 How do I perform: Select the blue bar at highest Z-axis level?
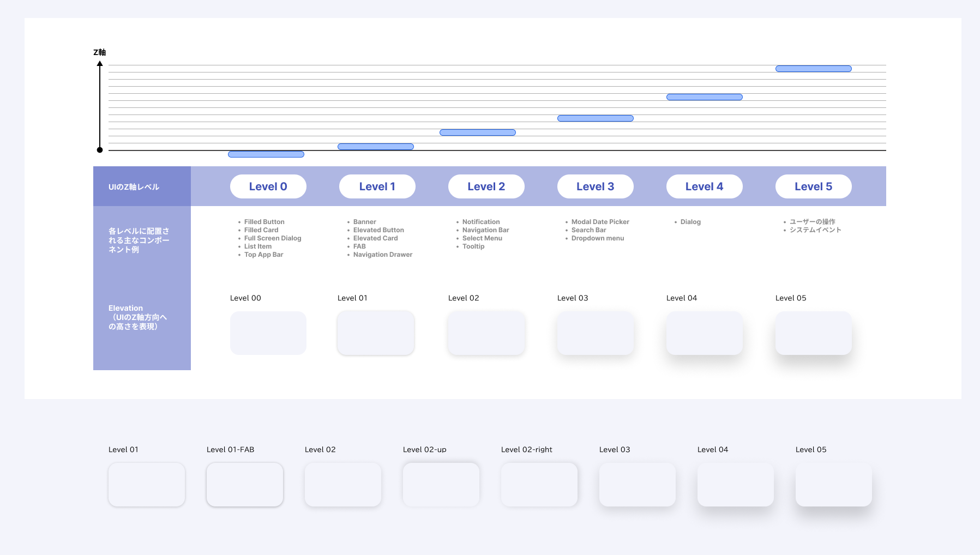coord(813,69)
